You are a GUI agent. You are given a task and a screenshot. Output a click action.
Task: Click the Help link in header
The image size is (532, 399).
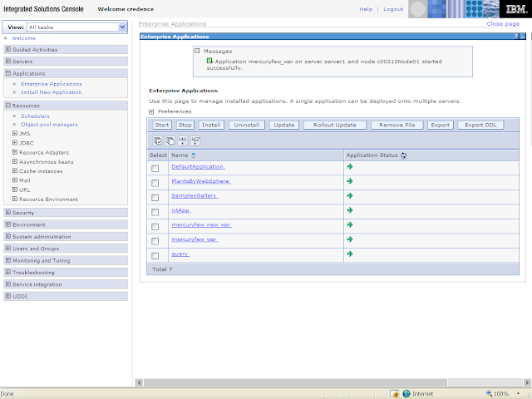click(x=366, y=9)
